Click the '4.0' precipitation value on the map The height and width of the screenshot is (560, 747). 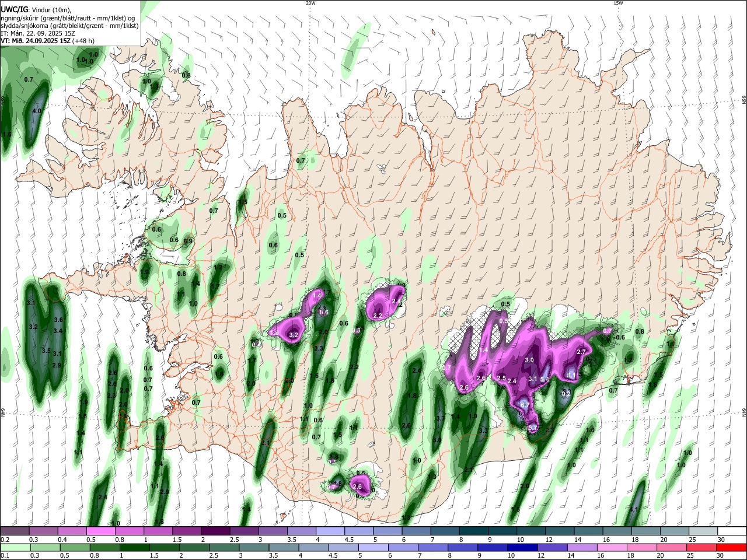pos(37,111)
